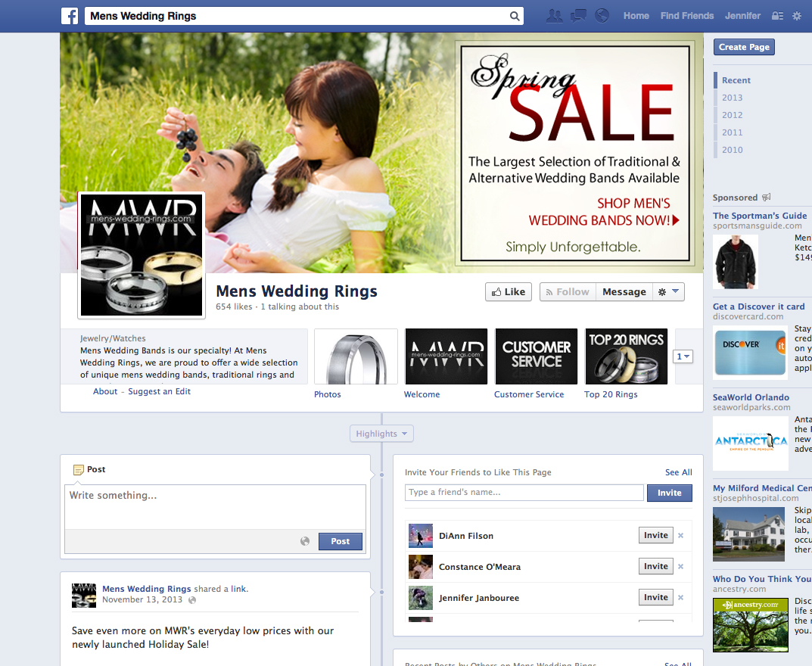This screenshot has height=666, width=812.
Task: Submit with the blue Post button
Action: point(341,541)
